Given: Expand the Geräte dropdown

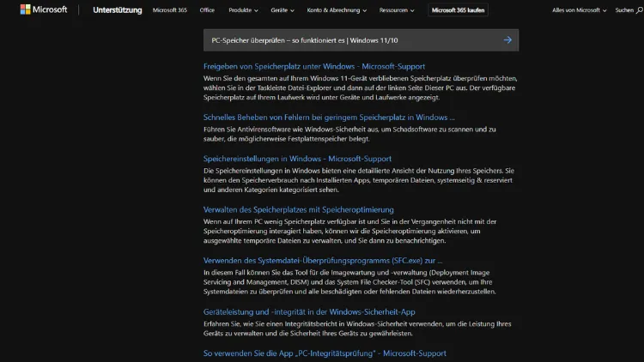Looking at the screenshot, I should 283,9.
